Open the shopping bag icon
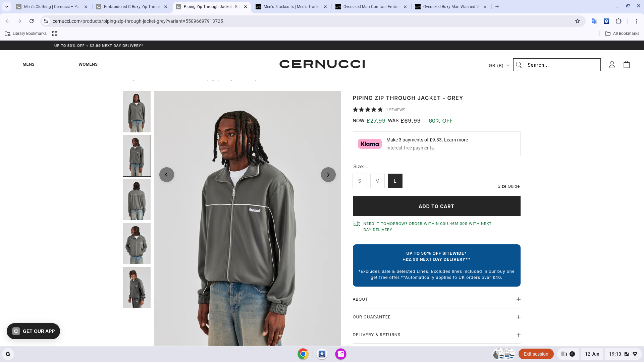The height and width of the screenshot is (362, 644). 627,65
